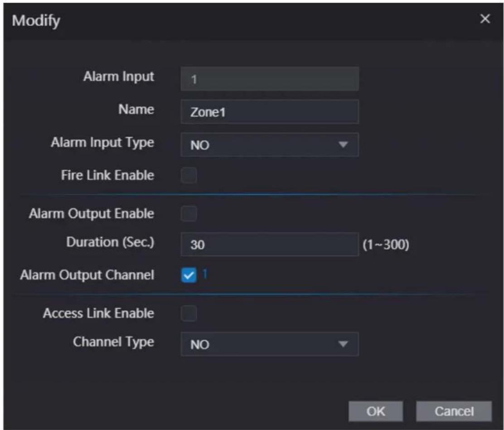Viewport: 504px width, 430px height.
Task: Click the Modify dialog title text
Action: coord(36,21)
